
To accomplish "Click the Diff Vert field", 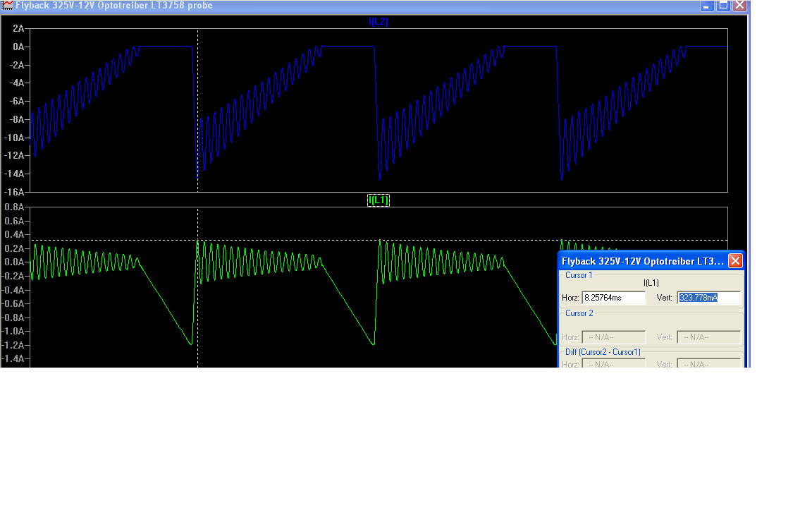I will pos(708,363).
